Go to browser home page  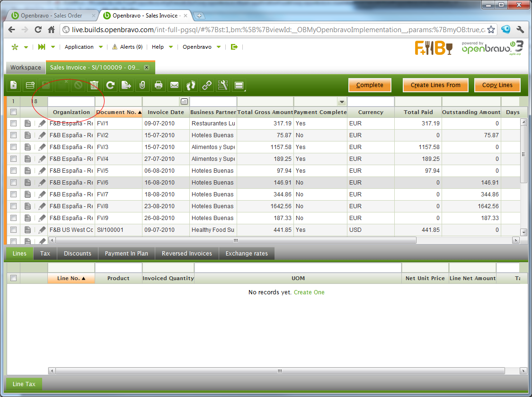[51, 29]
